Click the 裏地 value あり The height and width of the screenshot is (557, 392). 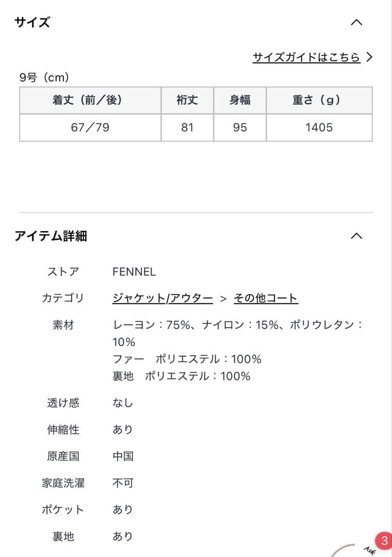(x=123, y=536)
